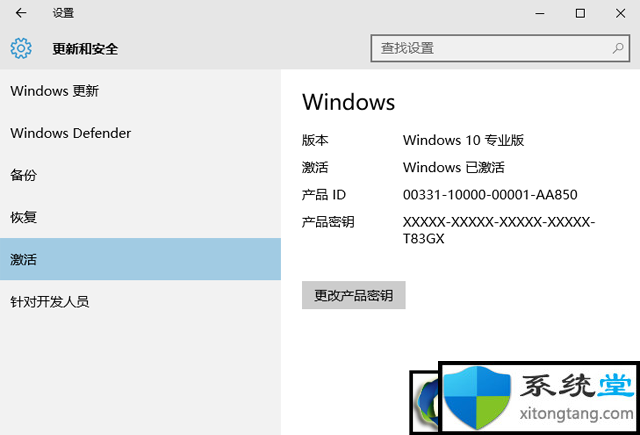This screenshot has height=435, width=640.
Task: Focus the 查找设置 search field
Action: 500,48
